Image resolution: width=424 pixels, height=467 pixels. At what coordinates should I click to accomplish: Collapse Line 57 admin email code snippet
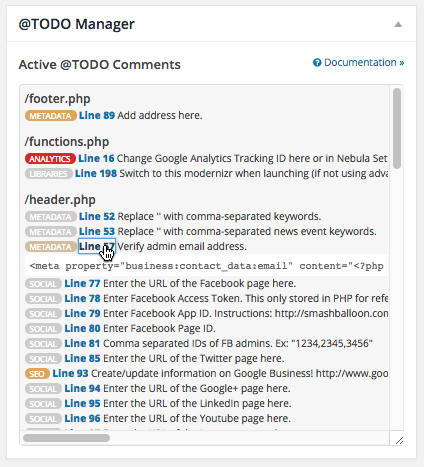(97, 246)
